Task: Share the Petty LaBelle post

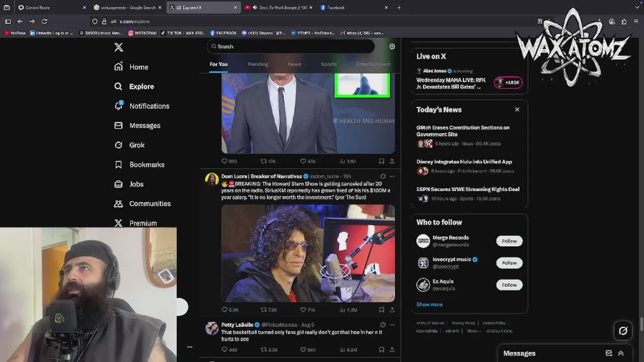Action: click(392, 349)
